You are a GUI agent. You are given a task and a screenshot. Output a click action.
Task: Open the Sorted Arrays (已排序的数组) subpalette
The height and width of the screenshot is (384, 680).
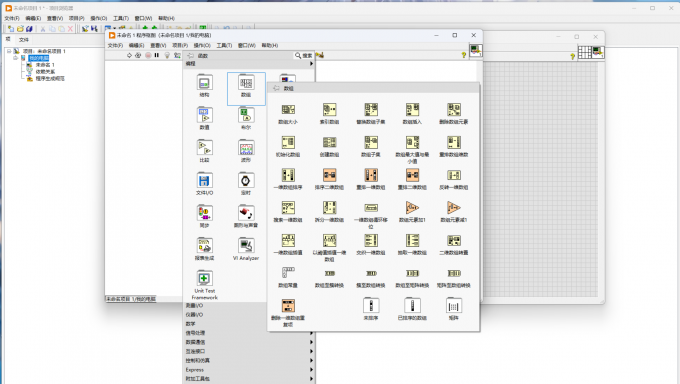tap(412, 310)
